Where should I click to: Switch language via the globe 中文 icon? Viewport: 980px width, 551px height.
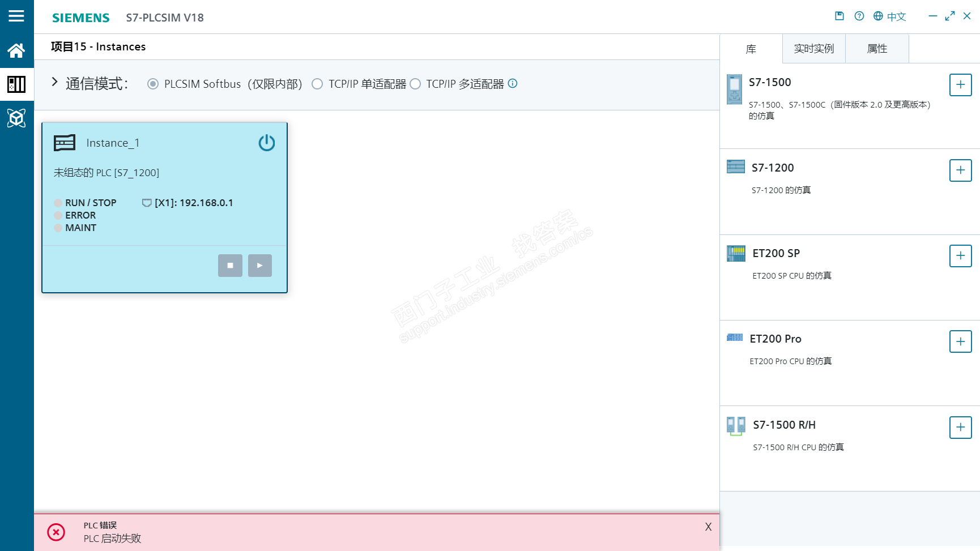coord(889,16)
